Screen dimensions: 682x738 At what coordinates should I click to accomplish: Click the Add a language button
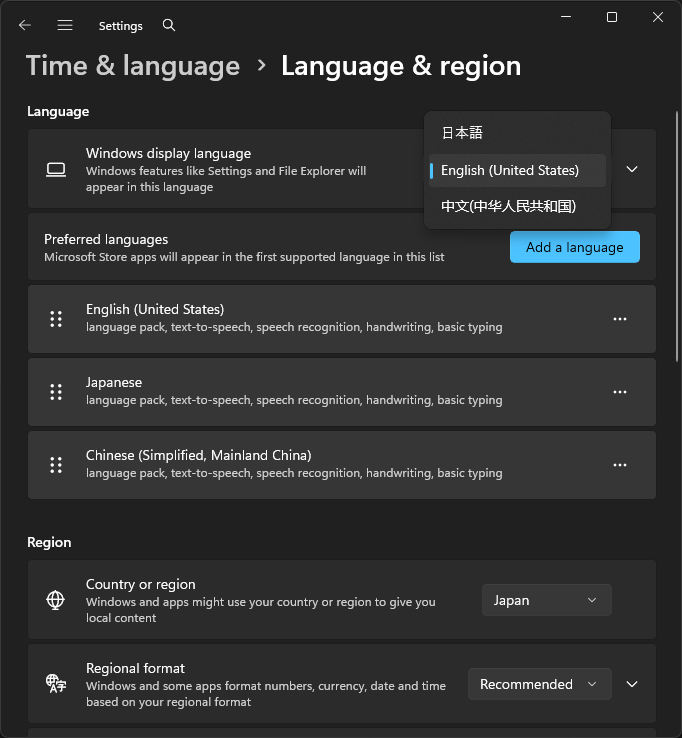pos(575,247)
